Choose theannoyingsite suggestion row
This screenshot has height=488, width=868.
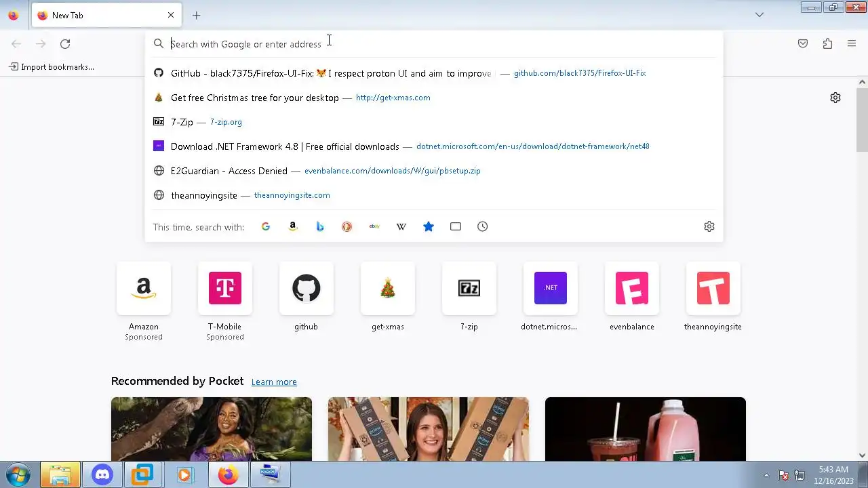coord(434,195)
